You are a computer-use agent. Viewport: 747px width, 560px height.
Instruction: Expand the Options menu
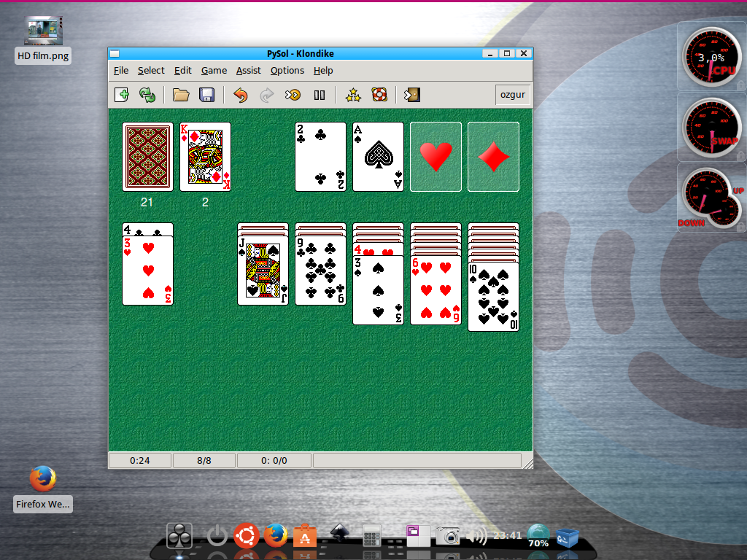tap(287, 71)
